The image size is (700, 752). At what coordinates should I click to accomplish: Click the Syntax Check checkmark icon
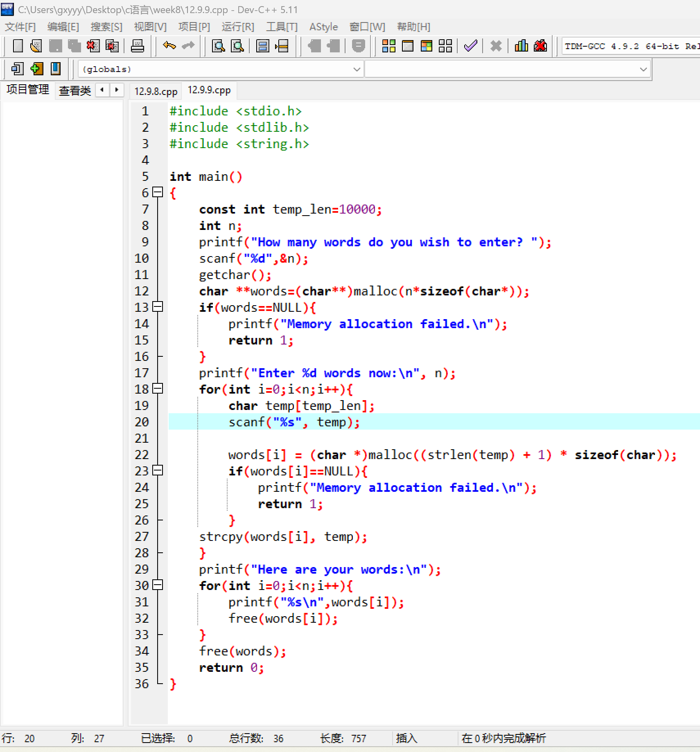[471, 46]
